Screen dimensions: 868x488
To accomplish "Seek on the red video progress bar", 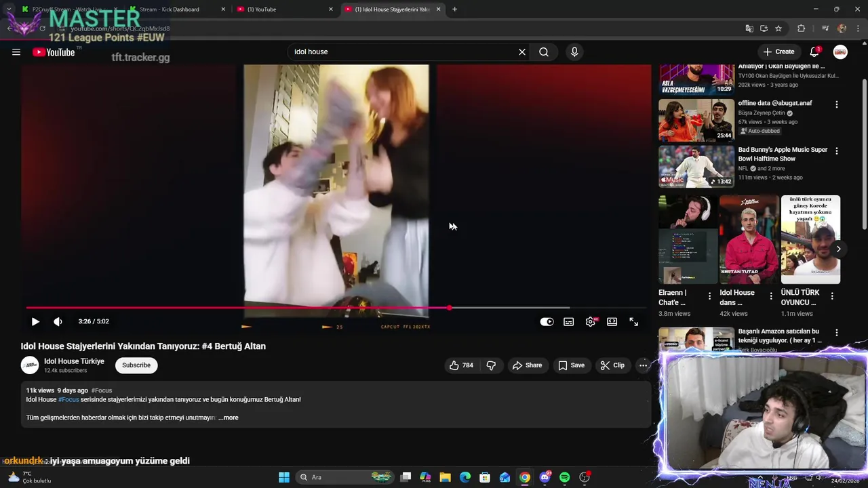I will click(336, 308).
